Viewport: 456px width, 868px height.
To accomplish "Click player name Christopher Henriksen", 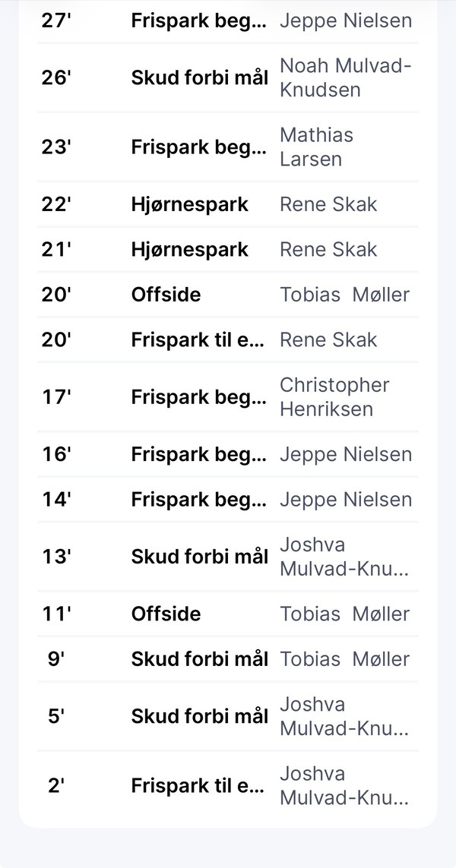I will pyautogui.click(x=334, y=397).
